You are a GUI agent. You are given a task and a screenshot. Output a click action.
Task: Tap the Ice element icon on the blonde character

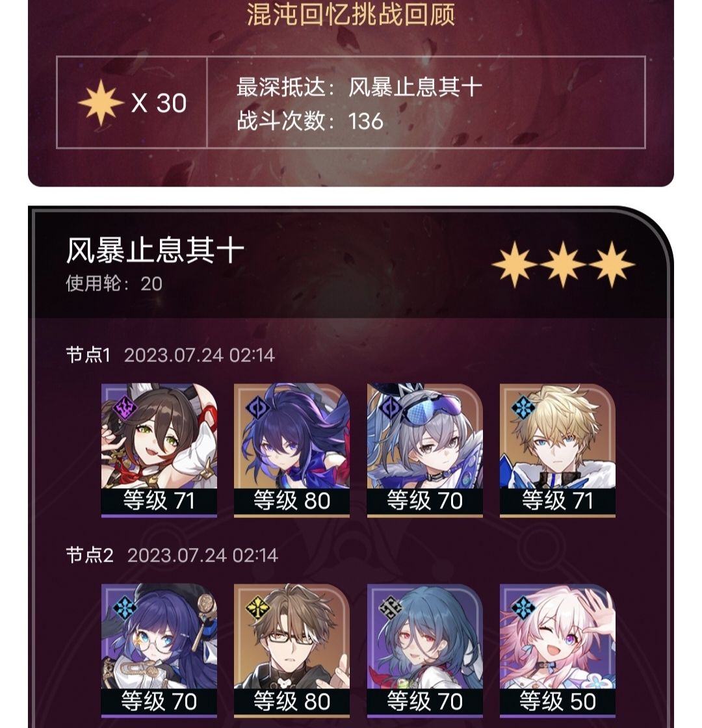[x=523, y=407]
